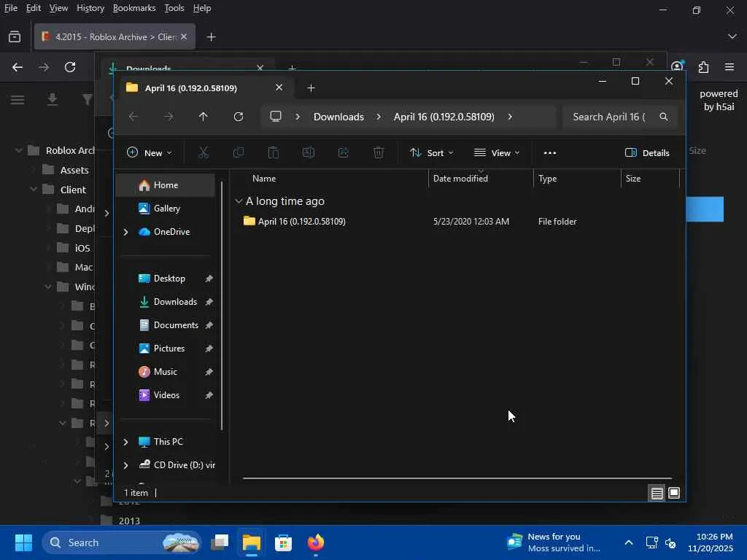Click chevron after April 16 breadcrumb
The image size is (747, 560).
[510, 117]
